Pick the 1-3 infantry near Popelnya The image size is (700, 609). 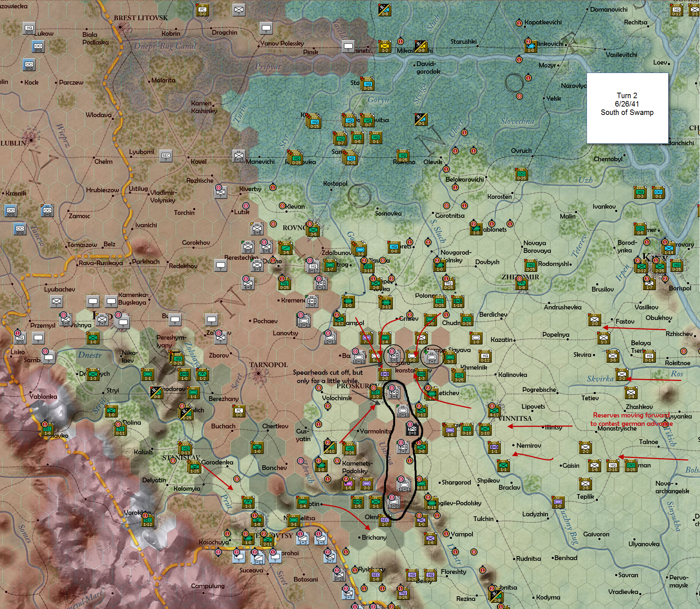pos(604,338)
